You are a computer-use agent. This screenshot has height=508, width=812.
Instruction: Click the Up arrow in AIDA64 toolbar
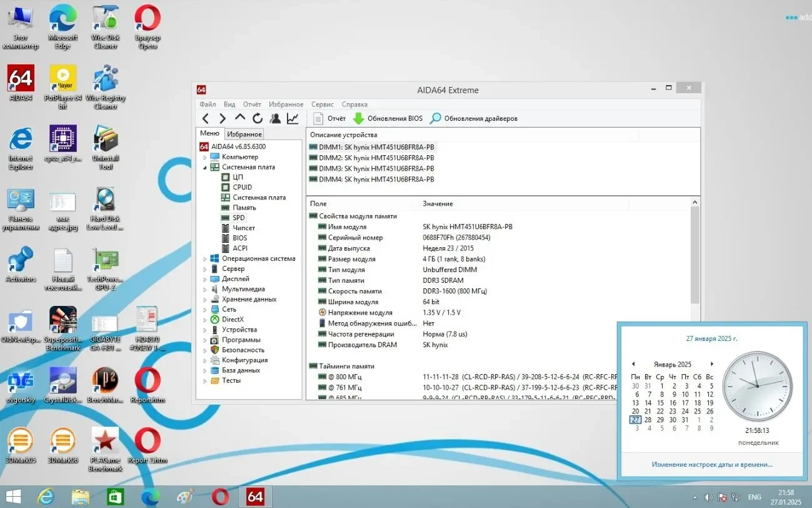[x=240, y=118]
